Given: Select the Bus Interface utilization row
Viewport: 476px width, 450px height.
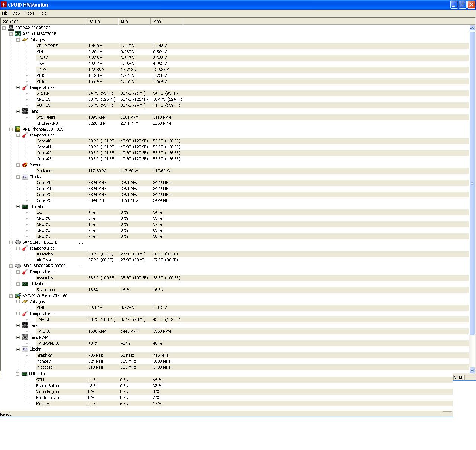Looking at the screenshot, I should pos(244,398).
